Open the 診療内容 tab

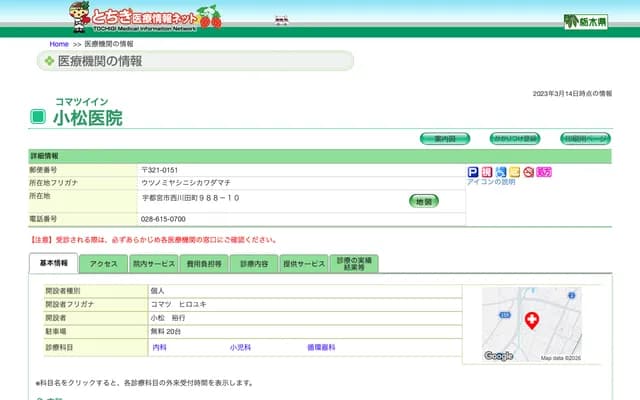pos(254,264)
